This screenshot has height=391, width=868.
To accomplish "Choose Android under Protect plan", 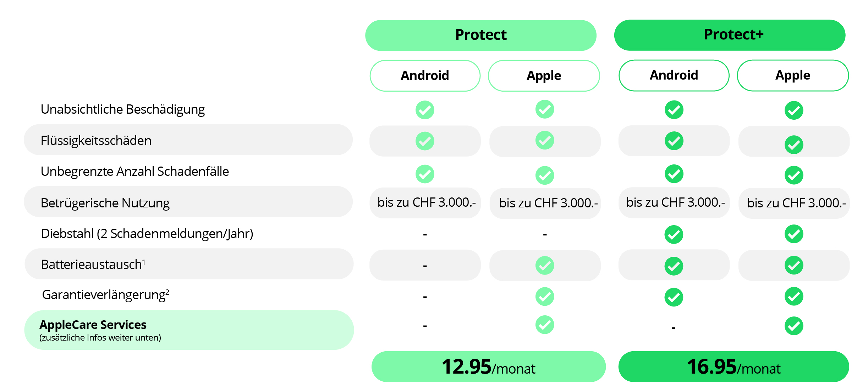I will (x=425, y=76).
